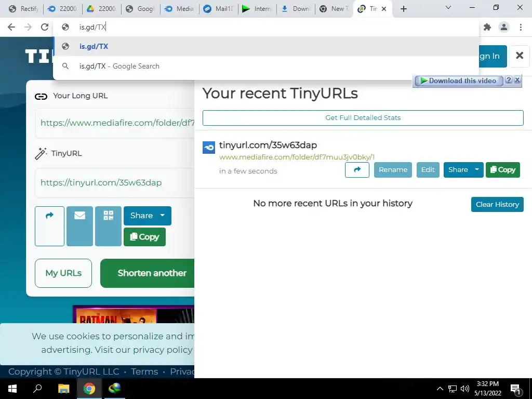Open the Windows Start menu
The image size is (532, 399).
click(12, 389)
